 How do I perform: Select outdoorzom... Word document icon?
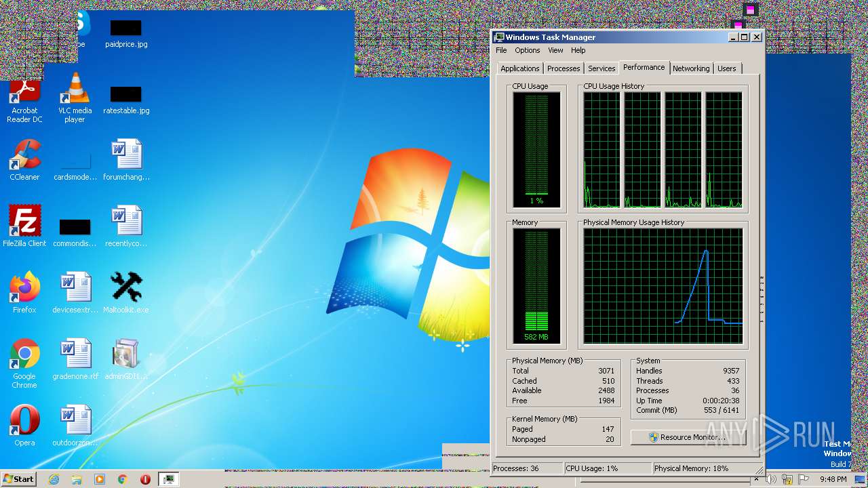(75, 426)
